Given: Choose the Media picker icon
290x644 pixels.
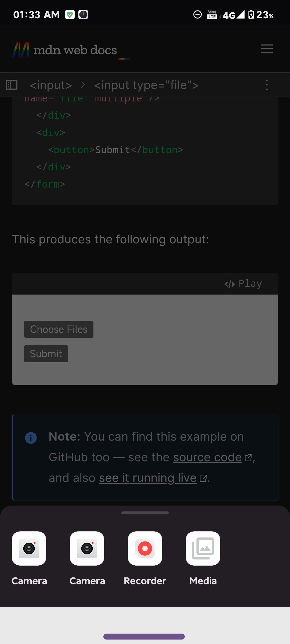Looking at the screenshot, I should click(203, 548).
